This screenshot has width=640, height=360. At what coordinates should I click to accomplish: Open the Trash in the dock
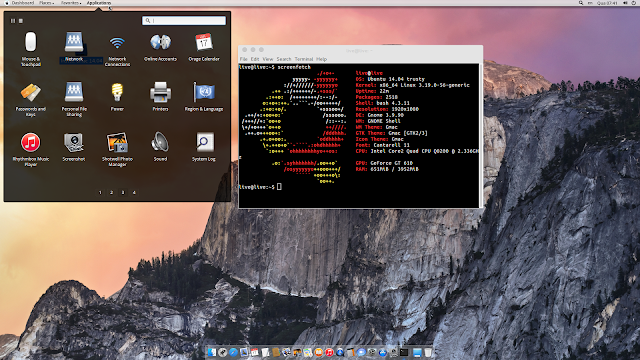click(427, 352)
